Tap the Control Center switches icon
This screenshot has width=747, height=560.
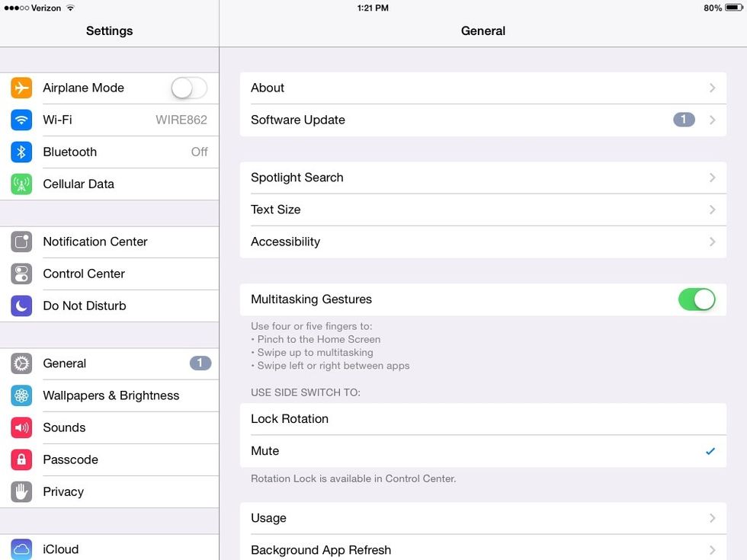click(21, 274)
